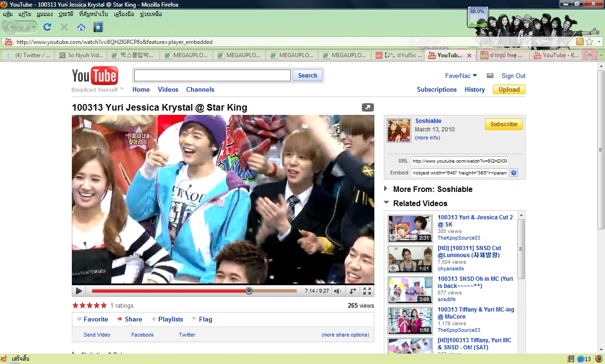Viewport: 605px width, 364px height.
Task: Close the active YouTube tab
Action: 469,55
